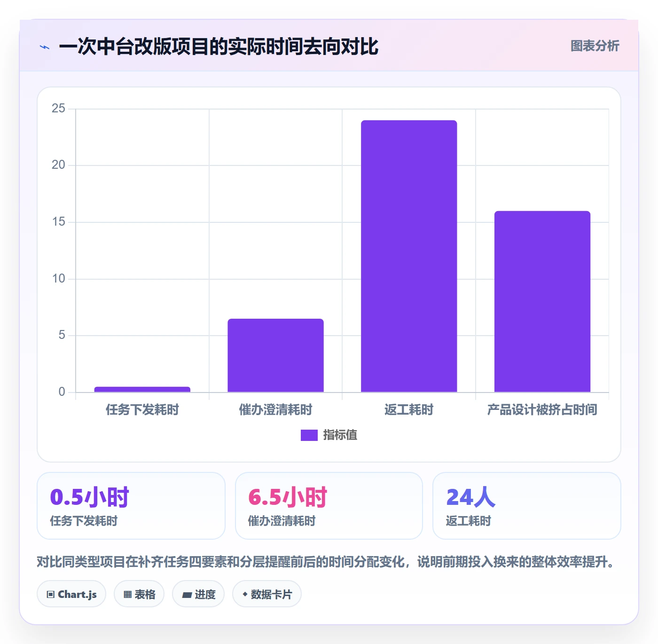The height and width of the screenshot is (644, 658).
Task: Click the 图表分析 label in the header
Action: pyautogui.click(x=595, y=46)
